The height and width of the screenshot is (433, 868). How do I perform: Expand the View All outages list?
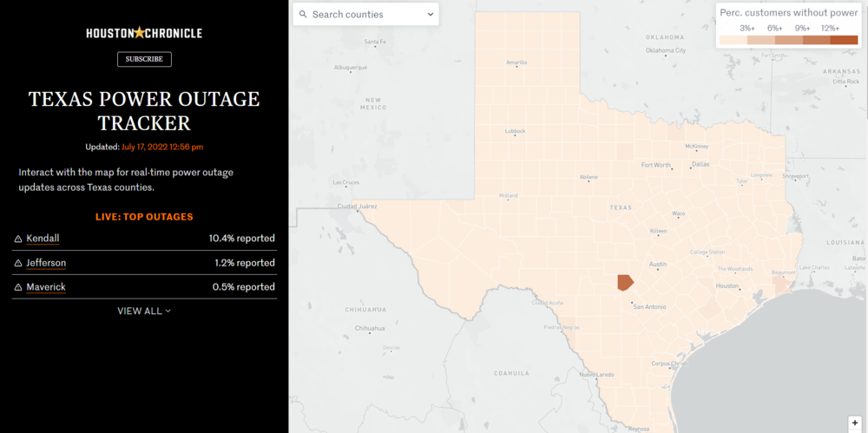tap(144, 311)
